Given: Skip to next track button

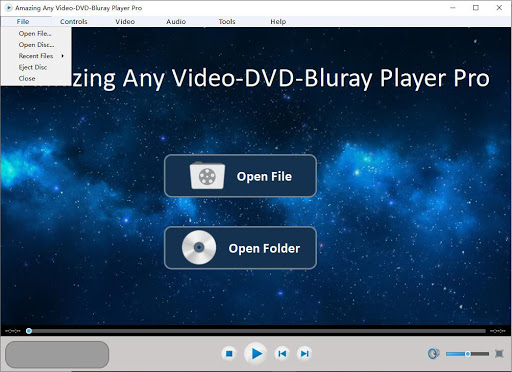Looking at the screenshot, I should [x=304, y=354].
